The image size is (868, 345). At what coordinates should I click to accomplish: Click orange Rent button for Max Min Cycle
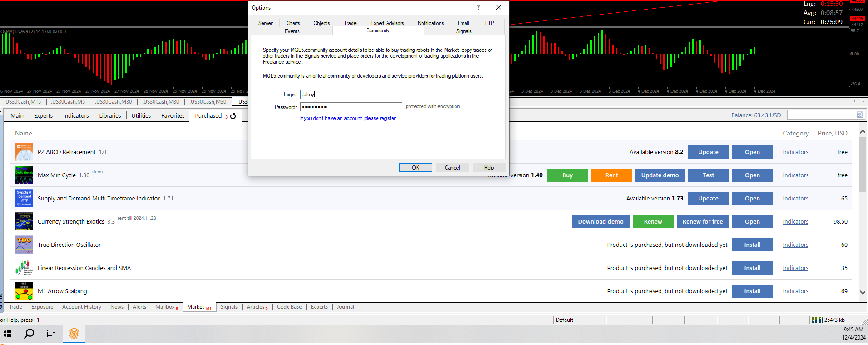611,175
